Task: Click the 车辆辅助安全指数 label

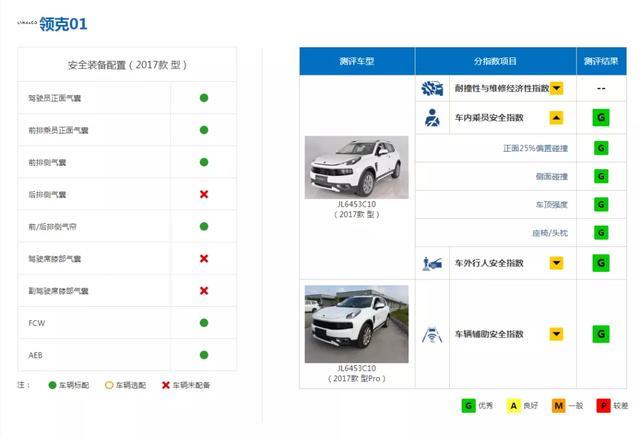Action: (x=489, y=334)
